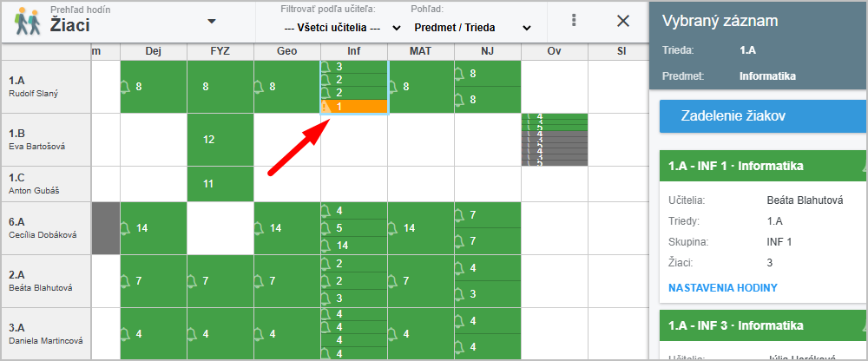Click the MAT column header
The image size is (868, 361).
click(421, 51)
